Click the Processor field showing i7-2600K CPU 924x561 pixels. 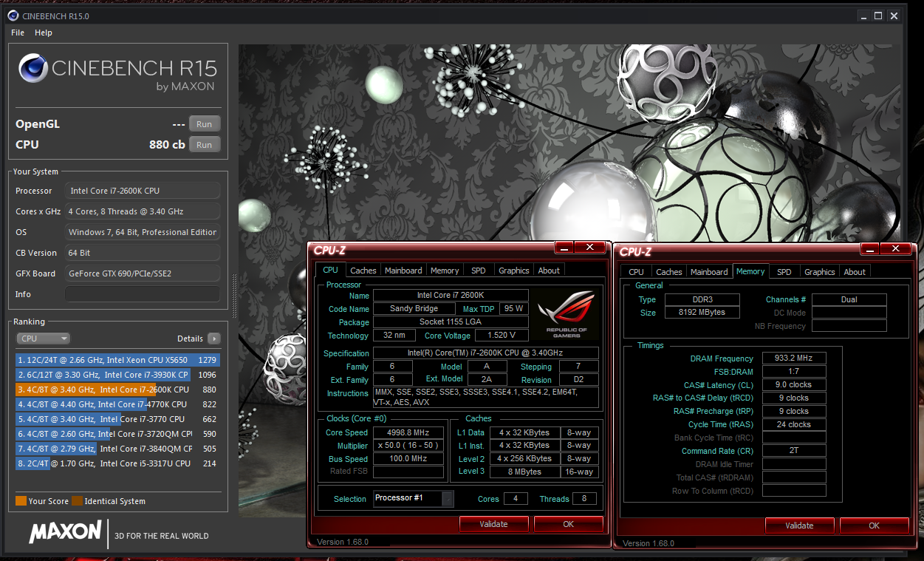143,191
